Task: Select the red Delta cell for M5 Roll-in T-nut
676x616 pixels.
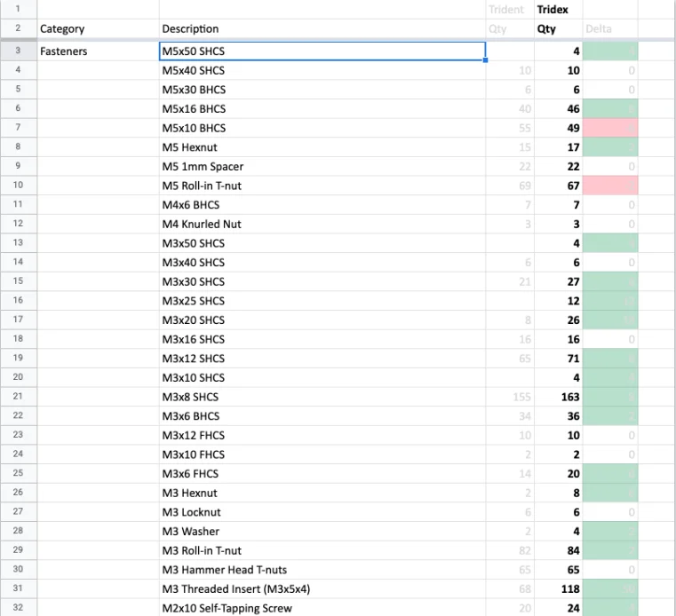Action: tap(610, 186)
